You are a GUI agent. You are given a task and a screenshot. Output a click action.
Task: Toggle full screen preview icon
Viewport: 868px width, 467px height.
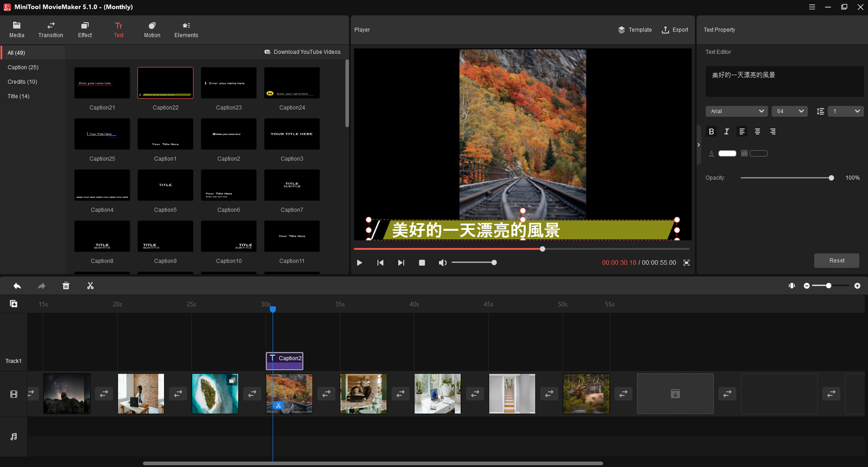pos(686,263)
